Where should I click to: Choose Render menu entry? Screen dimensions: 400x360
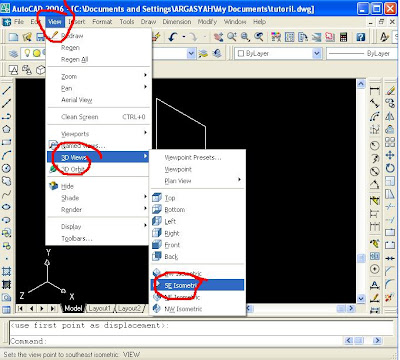pos(71,210)
